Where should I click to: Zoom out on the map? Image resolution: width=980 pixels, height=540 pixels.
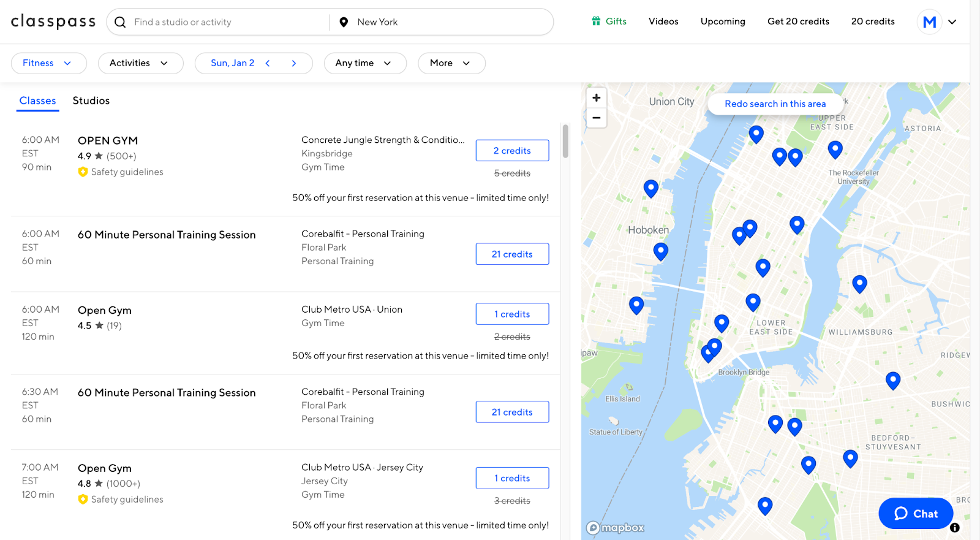tap(597, 118)
